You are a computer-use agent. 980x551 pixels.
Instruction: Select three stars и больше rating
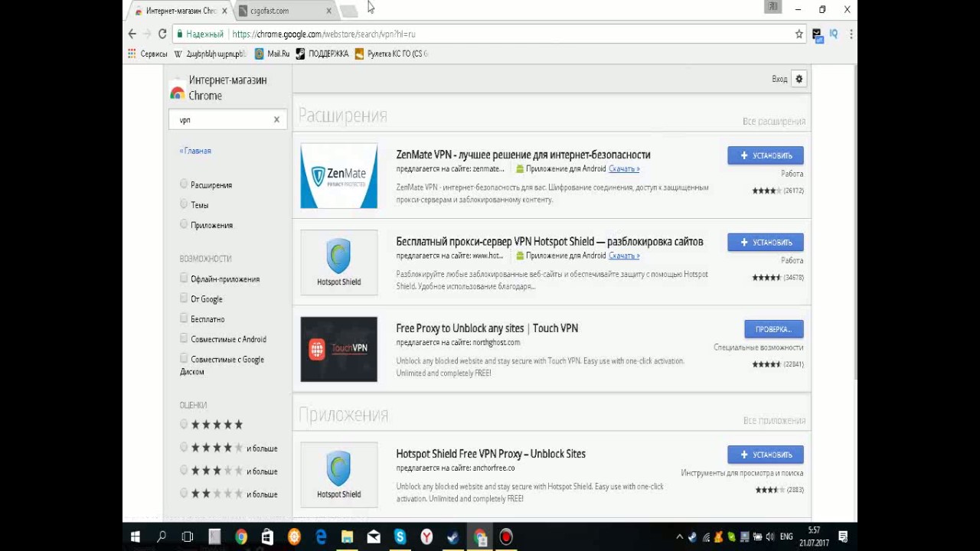point(184,470)
